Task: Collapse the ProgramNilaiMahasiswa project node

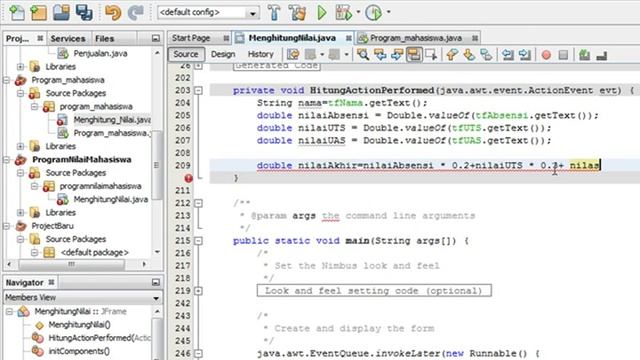Action: [x=7, y=160]
